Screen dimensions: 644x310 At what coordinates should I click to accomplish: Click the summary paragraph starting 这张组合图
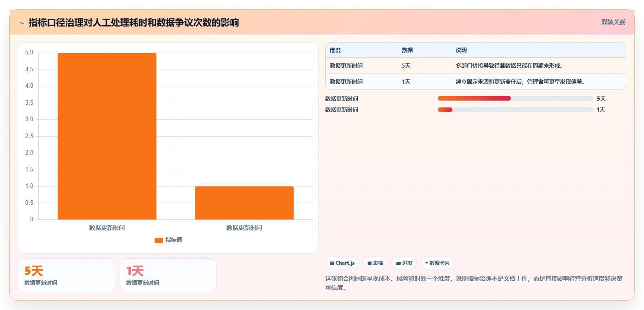(474, 283)
